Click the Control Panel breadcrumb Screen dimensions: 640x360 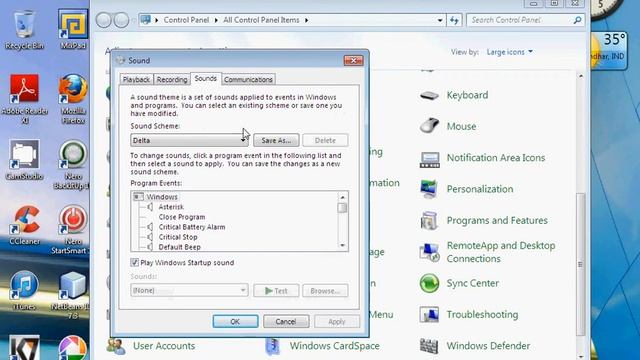tap(186, 20)
